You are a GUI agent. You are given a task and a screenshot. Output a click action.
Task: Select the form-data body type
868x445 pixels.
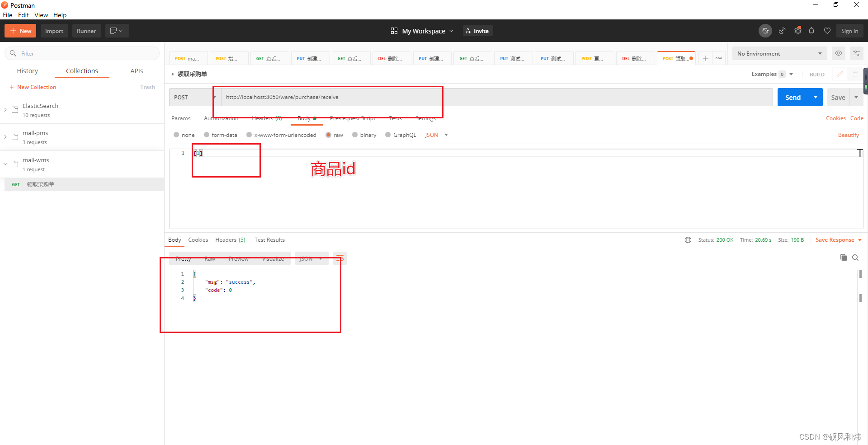click(207, 135)
